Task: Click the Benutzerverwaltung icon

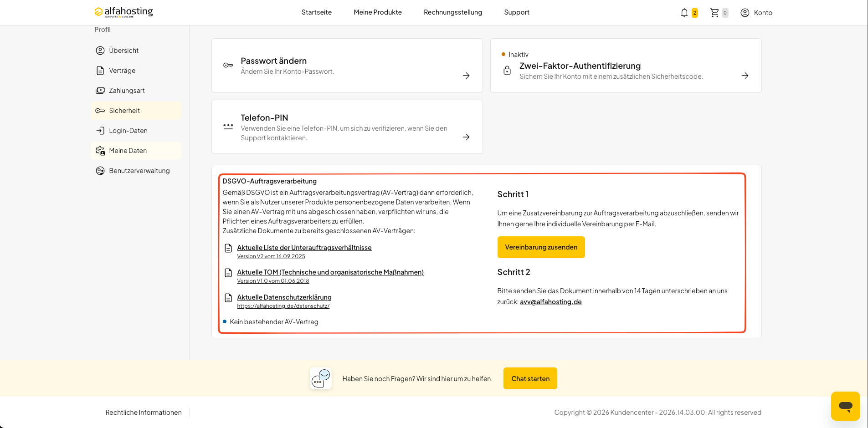Action: pos(100,171)
